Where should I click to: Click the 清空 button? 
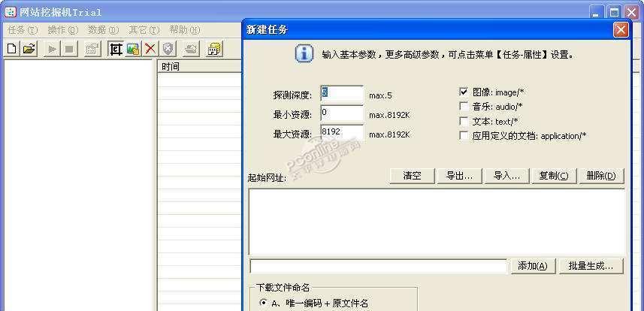[x=412, y=176]
